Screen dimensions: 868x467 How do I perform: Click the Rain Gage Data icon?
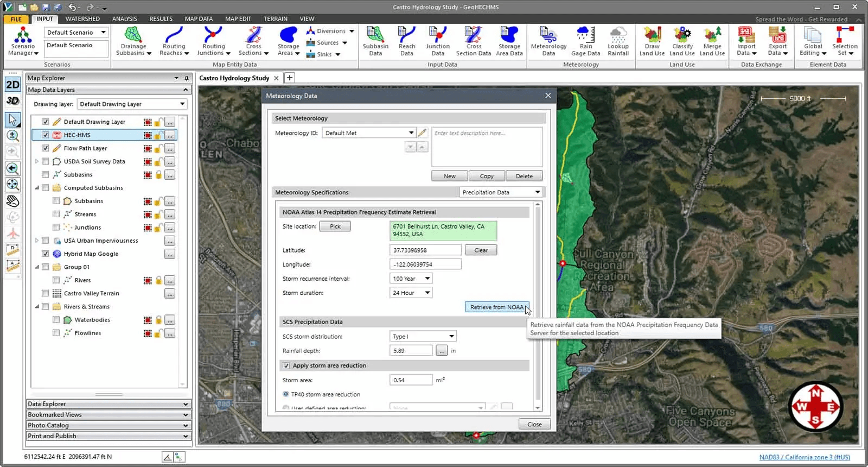(x=585, y=41)
